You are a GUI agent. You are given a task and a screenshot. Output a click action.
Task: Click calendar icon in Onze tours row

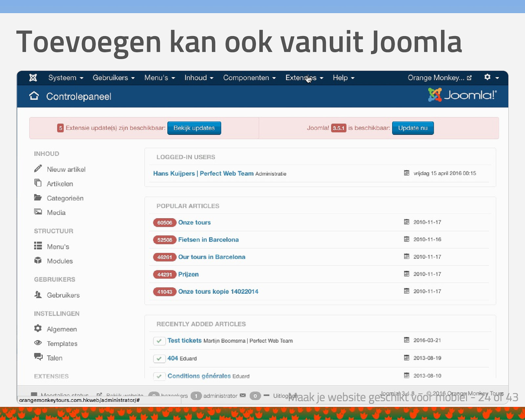click(x=407, y=222)
